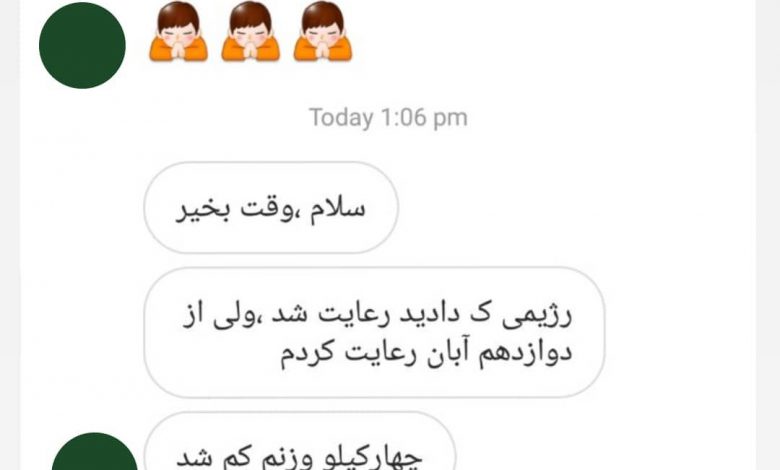
Task: Tap the last praying boy emoji
Action: click(323, 31)
